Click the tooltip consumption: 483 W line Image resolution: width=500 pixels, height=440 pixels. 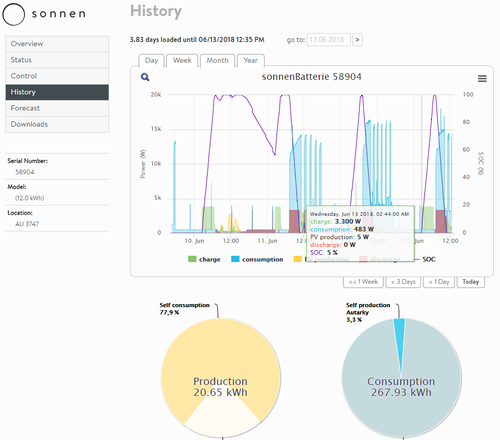[x=342, y=229]
